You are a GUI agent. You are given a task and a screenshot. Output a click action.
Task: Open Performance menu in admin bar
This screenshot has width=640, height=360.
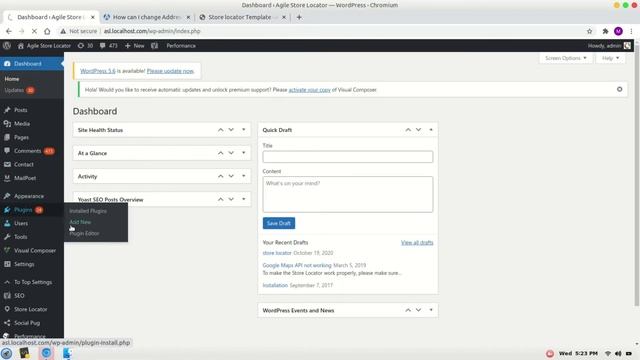[181, 46]
